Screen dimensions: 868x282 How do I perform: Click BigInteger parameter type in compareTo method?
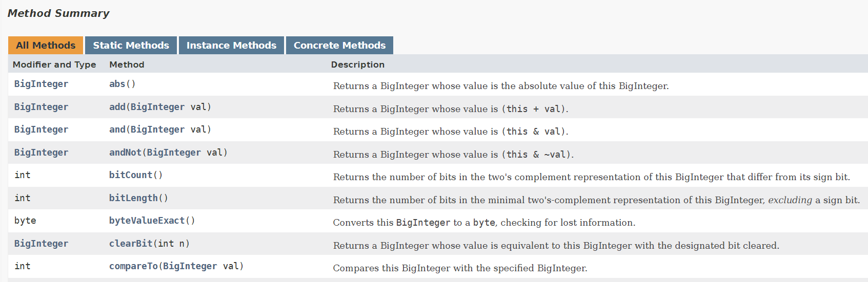[x=190, y=266]
